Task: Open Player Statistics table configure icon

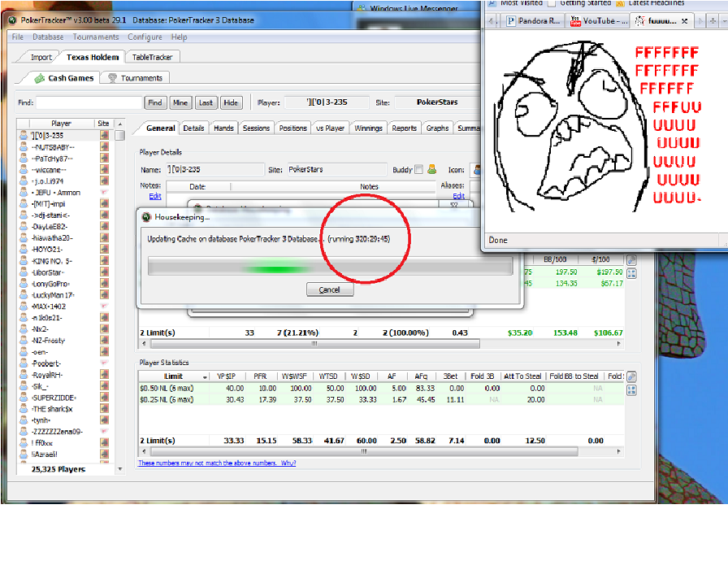Action: pyautogui.click(x=631, y=376)
